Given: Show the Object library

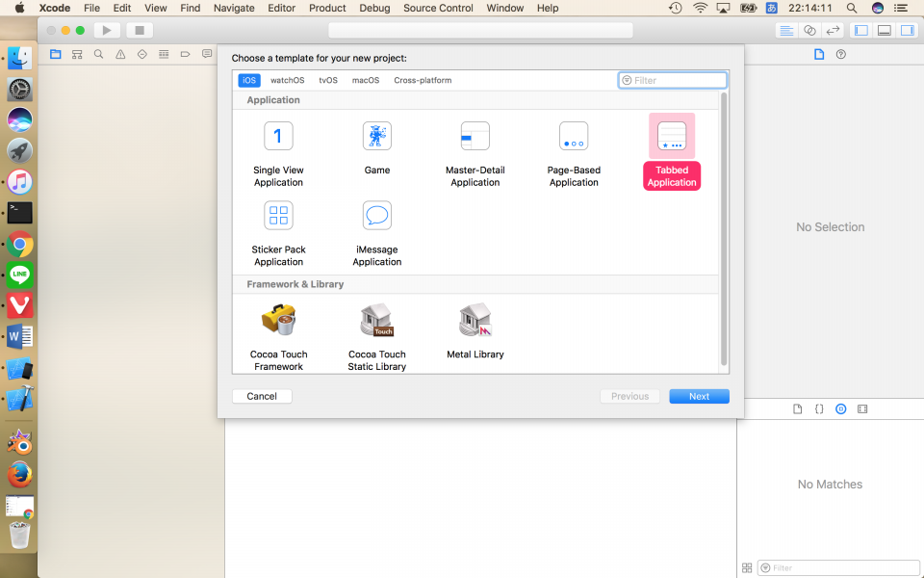Looking at the screenshot, I should pyautogui.click(x=841, y=408).
